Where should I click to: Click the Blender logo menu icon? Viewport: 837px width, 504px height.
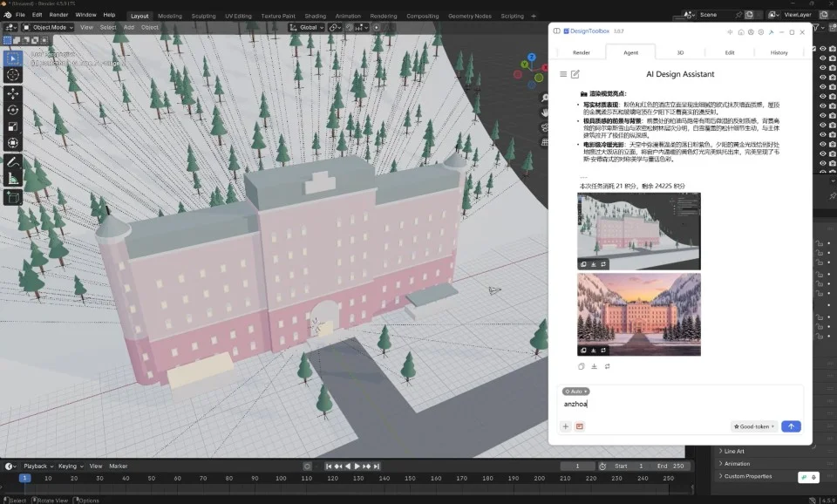[8, 15]
